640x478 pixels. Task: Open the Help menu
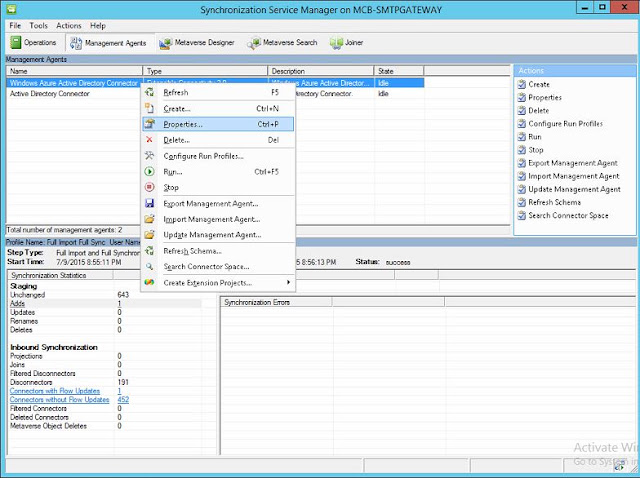(98, 25)
